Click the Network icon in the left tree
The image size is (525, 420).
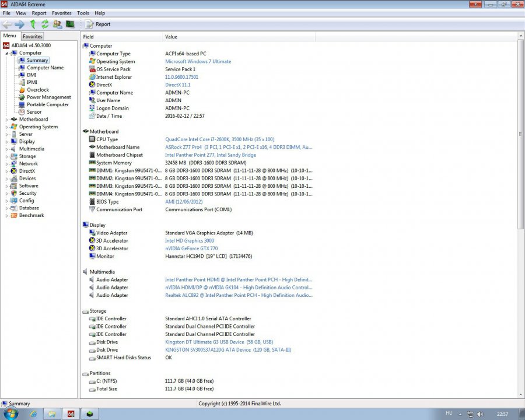[14, 163]
